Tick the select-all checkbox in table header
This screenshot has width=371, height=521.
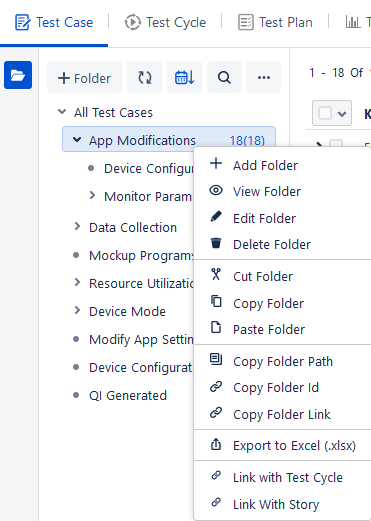(x=325, y=113)
